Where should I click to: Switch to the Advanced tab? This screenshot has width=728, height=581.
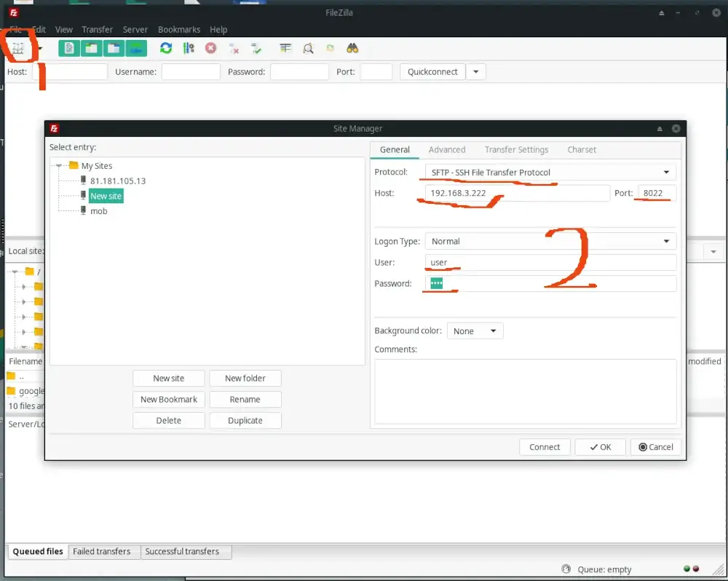click(x=447, y=149)
